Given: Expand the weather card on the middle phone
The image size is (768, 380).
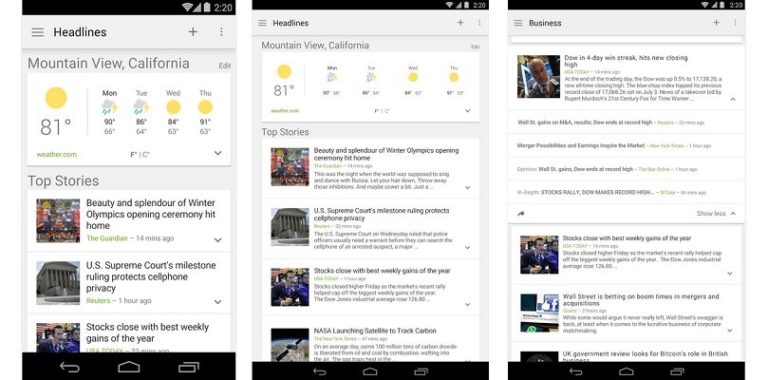Looking at the screenshot, I should [468, 111].
